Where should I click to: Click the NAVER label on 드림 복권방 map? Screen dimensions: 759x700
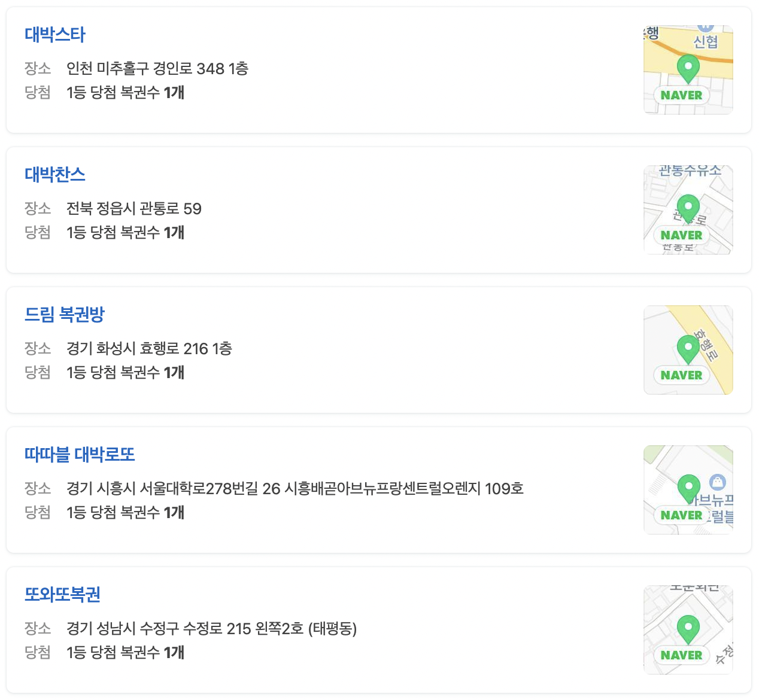coord(682,375)
